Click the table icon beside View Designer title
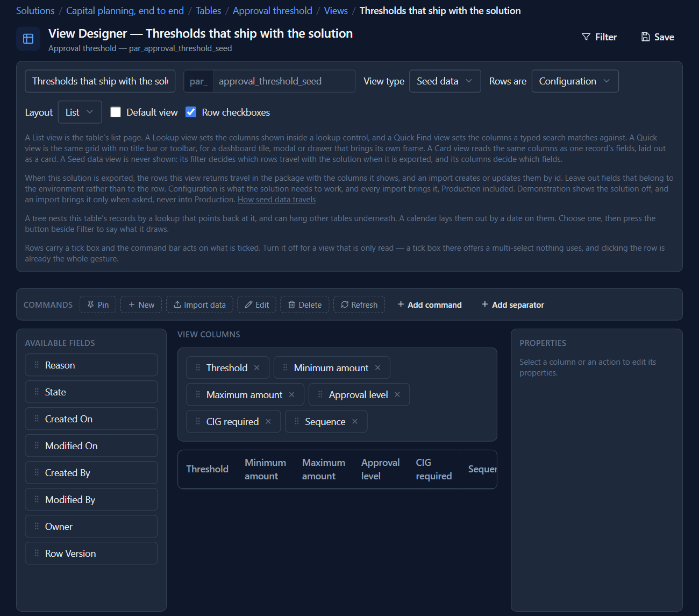Viewport: 699px width, 616px height. pyautogui.click(x=28, y=39)
